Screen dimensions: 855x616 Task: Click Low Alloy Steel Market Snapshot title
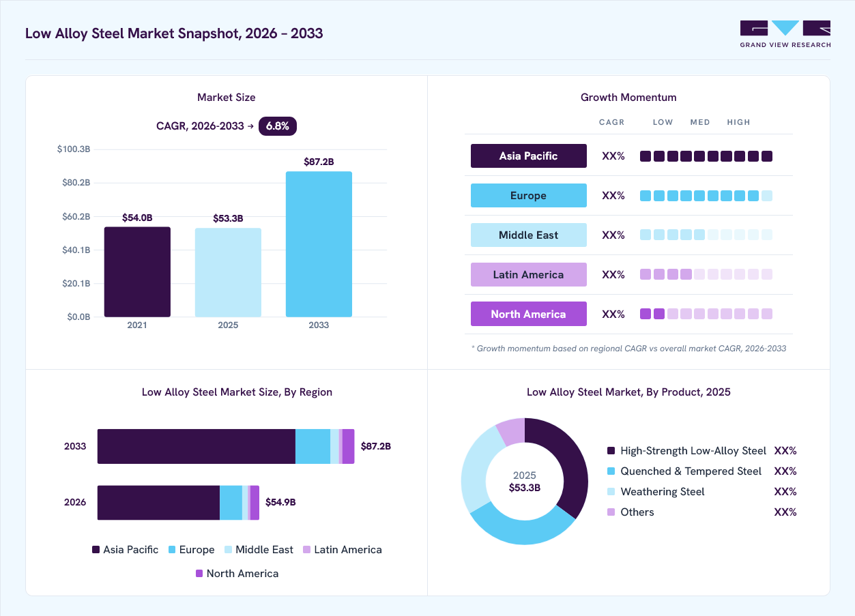(174, 33)
